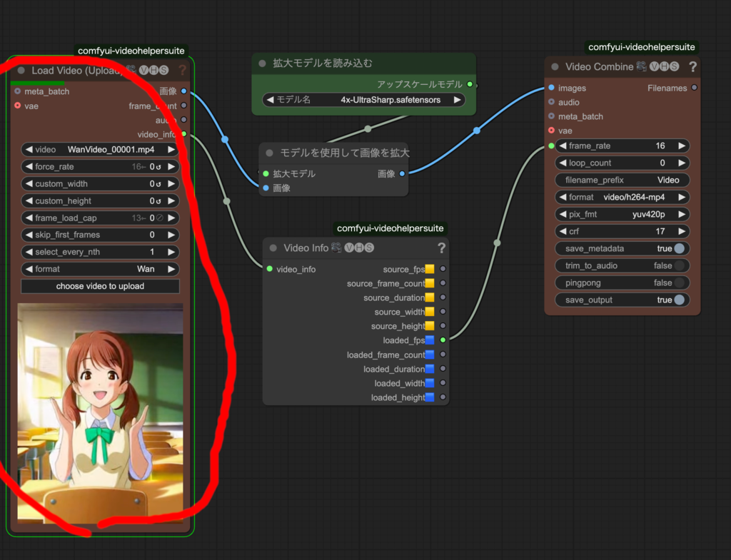Click the loaded_frame_count output socket
This screenshot has height=560, width=731.
point(443,355)
